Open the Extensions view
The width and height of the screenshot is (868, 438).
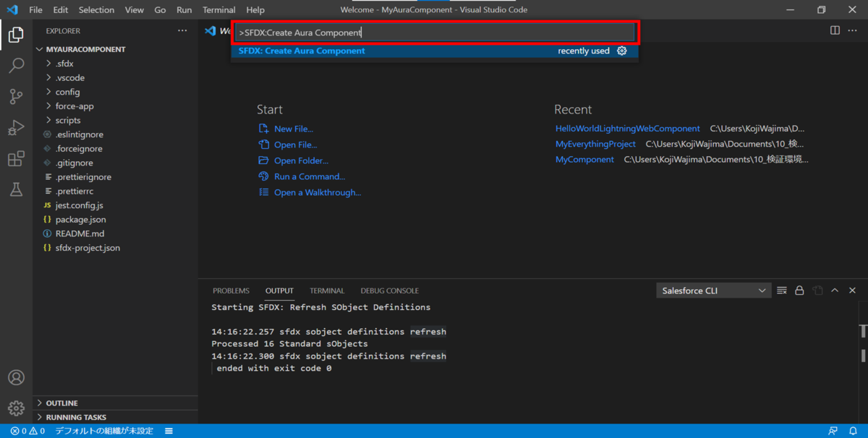click(16, 159)
